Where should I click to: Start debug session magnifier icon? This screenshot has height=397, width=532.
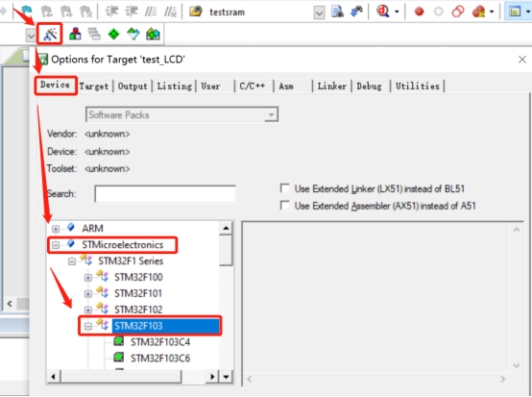383,12
